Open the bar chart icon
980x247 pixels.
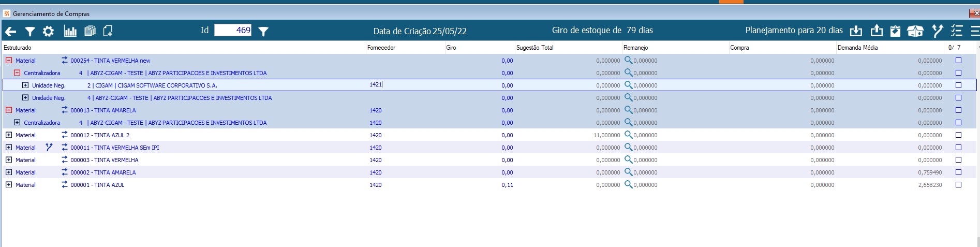(x=70, y=32)
